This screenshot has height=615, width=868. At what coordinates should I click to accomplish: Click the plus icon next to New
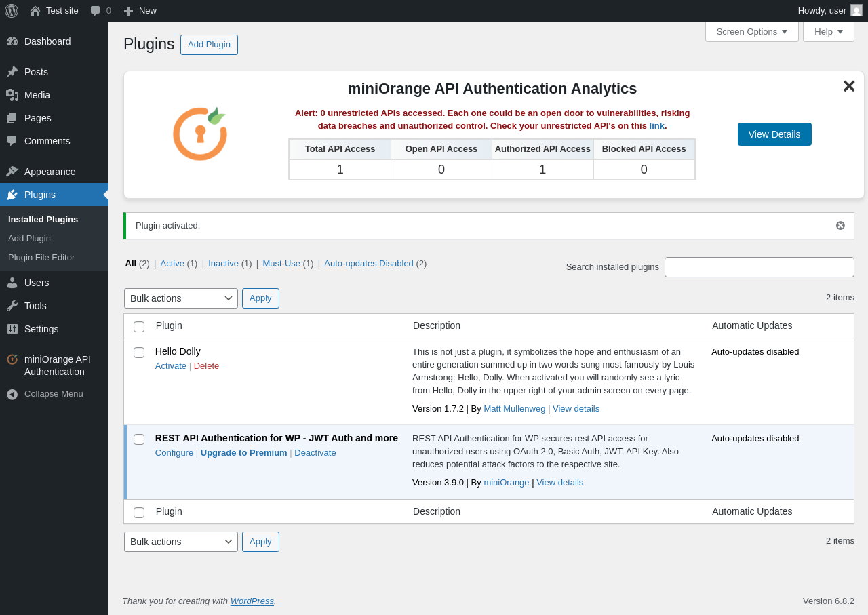(128, 11)
